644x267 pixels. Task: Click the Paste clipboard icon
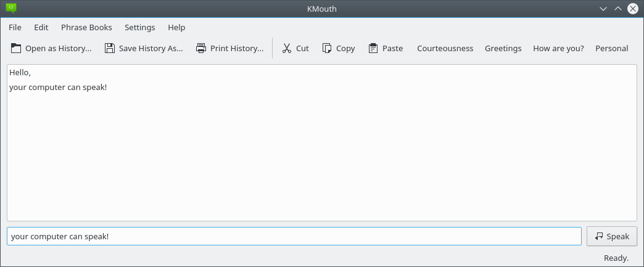[373, 48]
